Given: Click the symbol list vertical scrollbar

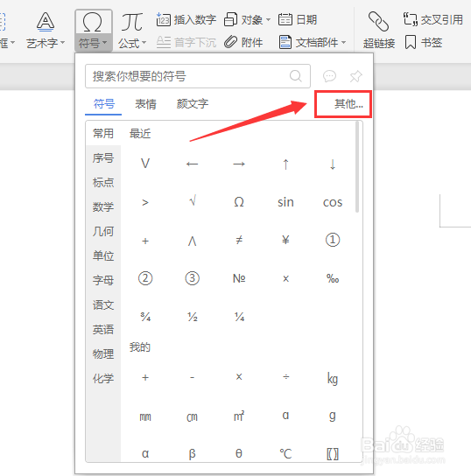Looking at the screenshot, I should pyautogui.click(x=357, y=167).
